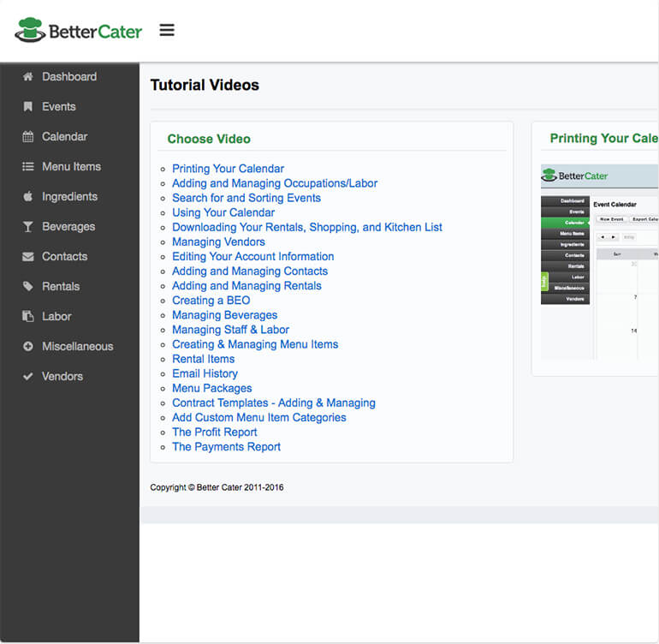Choose Managing Staff & Labor video
This screenshot has width=659, height=644.
tap(230, 330)
